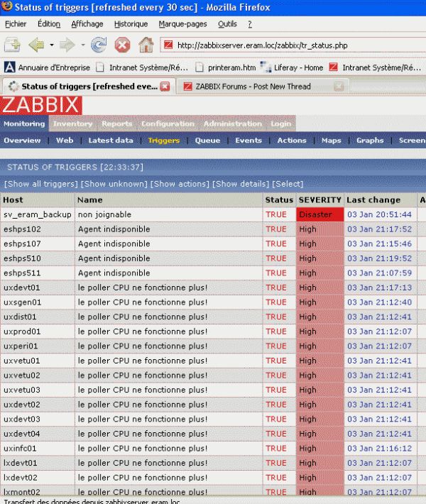Open Intranet Système/Ré bookmark with red Zabbix icon

(x=375, y=67)
